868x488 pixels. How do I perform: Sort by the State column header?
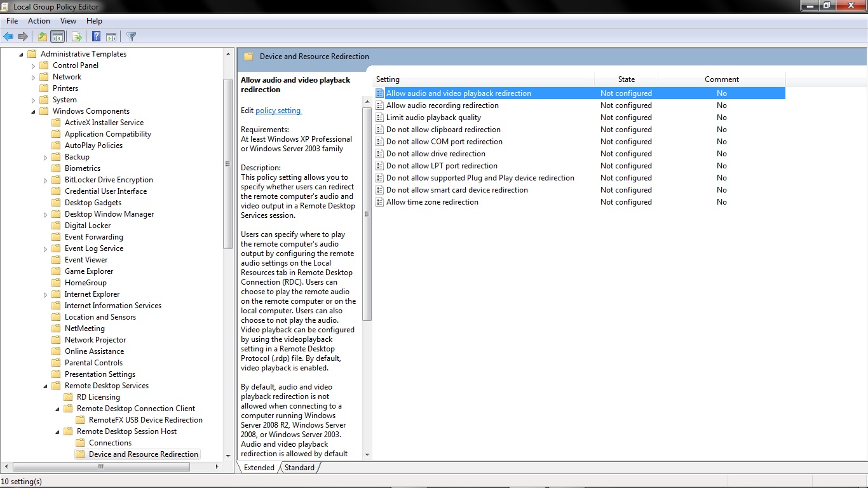point(627,79)
